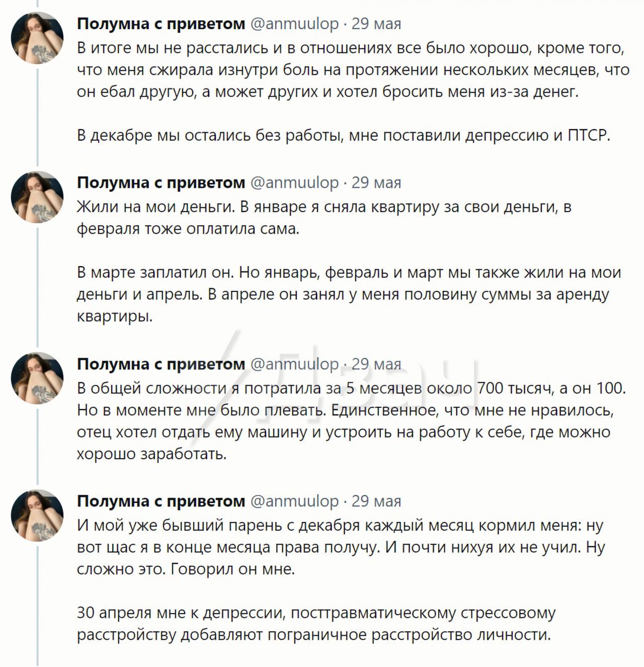This screenshot has width=644, height=667.
Task: Open author name above "Жили на мои деньги"
Action: click(161, 183)
